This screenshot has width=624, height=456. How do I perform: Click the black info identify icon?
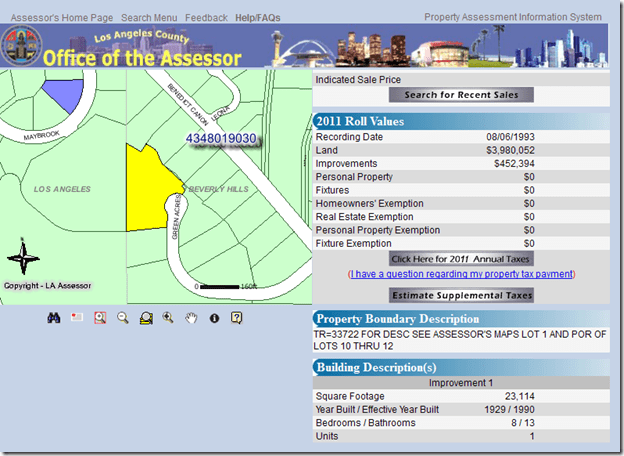(x=214, y=318)
